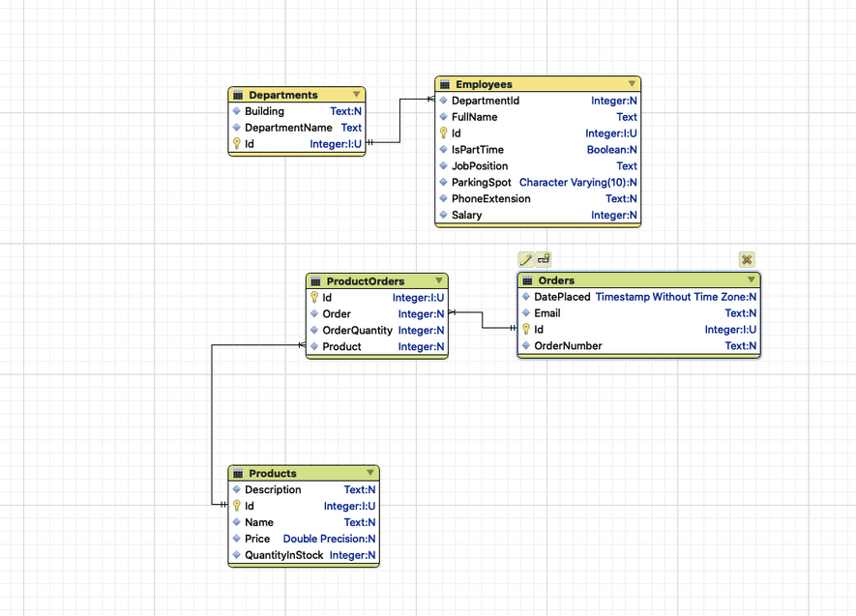Collapse the Departments table with its arrow
This screenshot has width=856, height=616.
click(x=356, y=95)
